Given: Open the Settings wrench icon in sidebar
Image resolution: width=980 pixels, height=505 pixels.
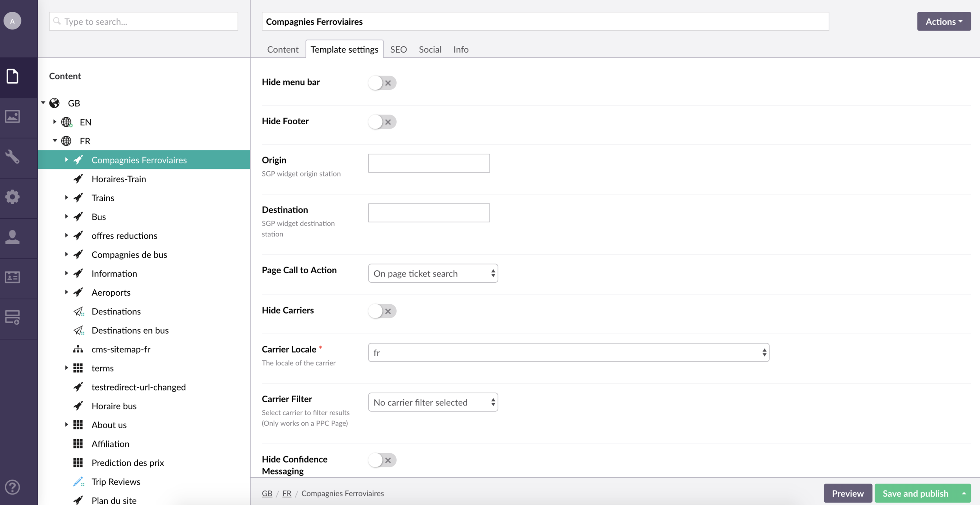Looking at the screenshot, I should [x=13, y=157].
